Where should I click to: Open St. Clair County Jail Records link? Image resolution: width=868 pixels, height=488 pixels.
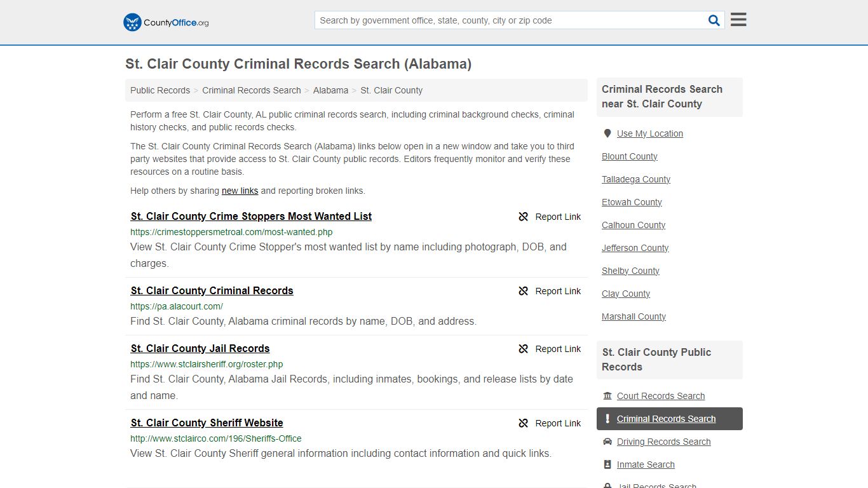pos(200,348)
